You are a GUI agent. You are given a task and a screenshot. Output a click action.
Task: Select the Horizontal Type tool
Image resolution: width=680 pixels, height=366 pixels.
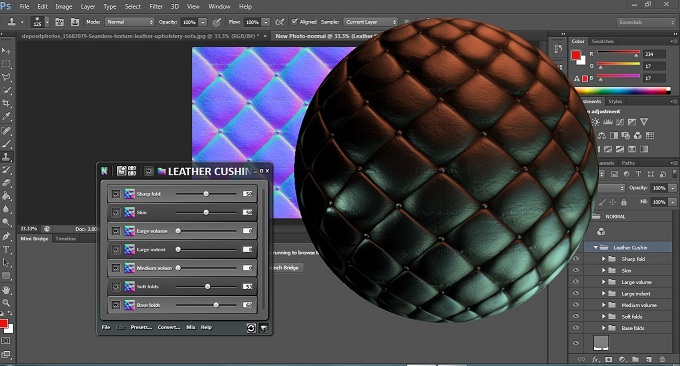[x=6, y=249]
